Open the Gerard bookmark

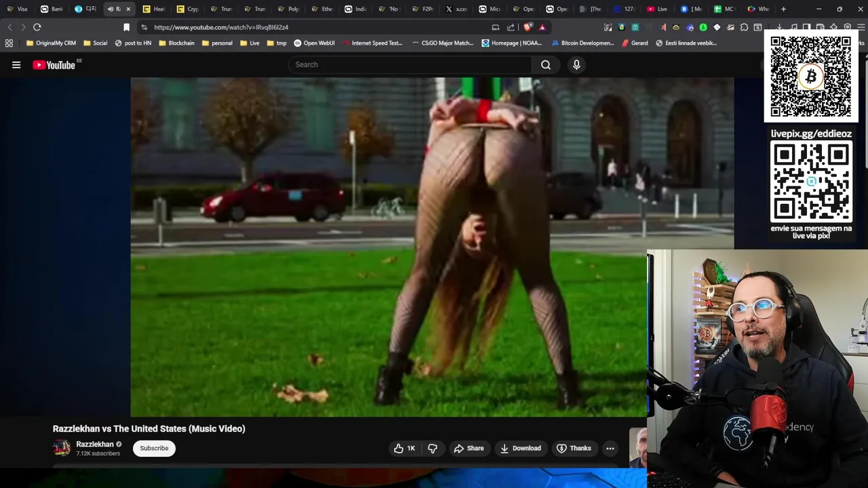(635, 43)
